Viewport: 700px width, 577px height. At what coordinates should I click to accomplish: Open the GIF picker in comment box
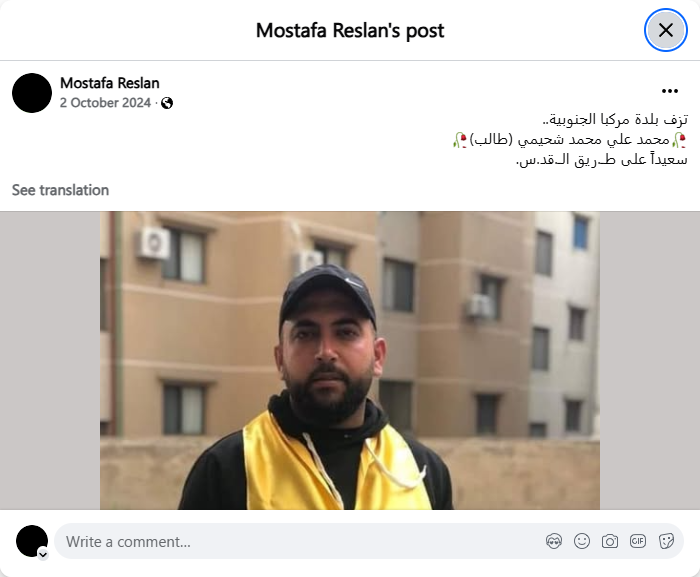(x=638, y=541)
